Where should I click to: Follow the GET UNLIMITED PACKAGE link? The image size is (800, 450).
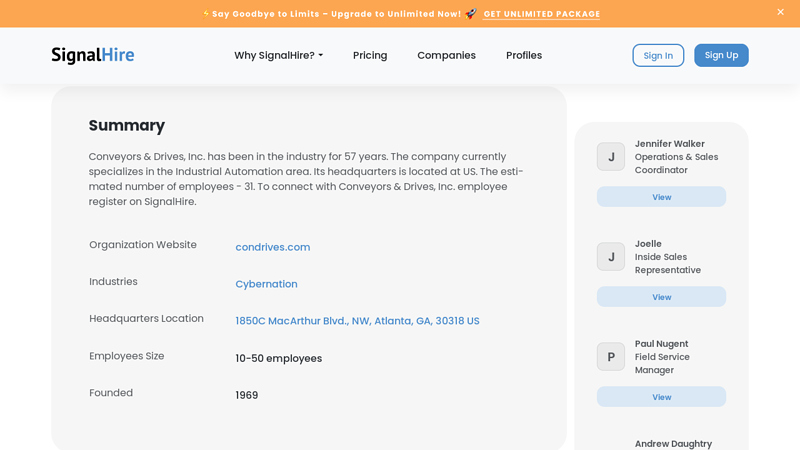[541, 14]
